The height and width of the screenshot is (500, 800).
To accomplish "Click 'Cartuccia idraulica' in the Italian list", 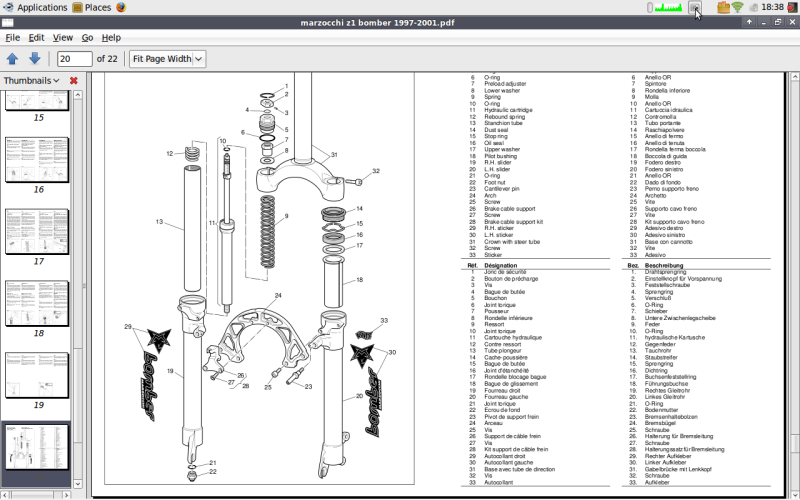I will point(668,110).
